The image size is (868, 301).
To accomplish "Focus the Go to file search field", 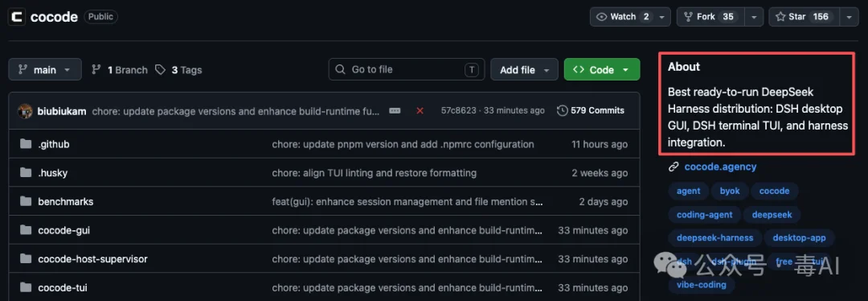I will [407, 69].
